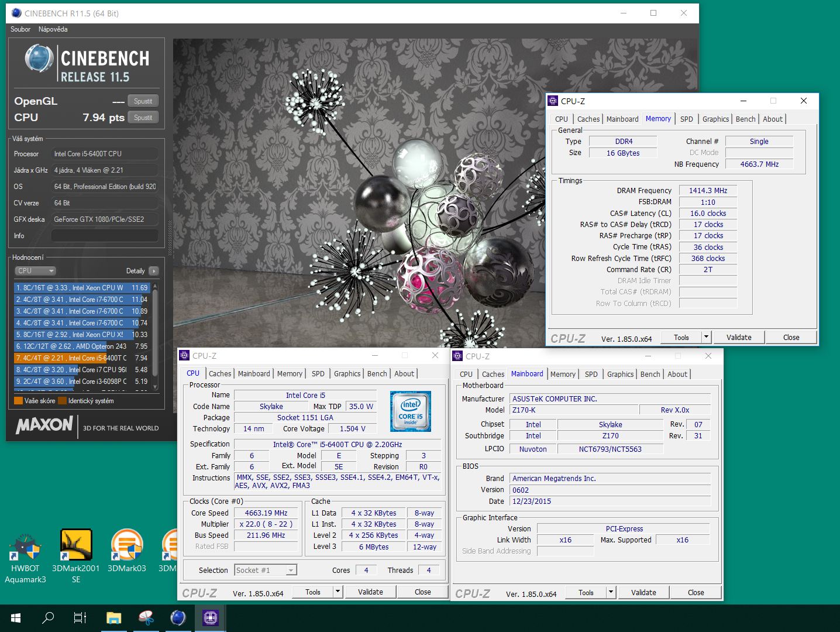Image resolution: width=840 pixels, height=632 pixels.
Task: Open the CPU ranking type dropdown
Action: click(35, 271)
